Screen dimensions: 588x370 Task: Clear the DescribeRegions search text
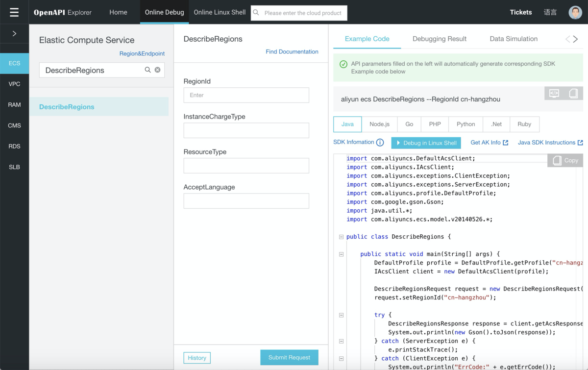coord(158,70)
